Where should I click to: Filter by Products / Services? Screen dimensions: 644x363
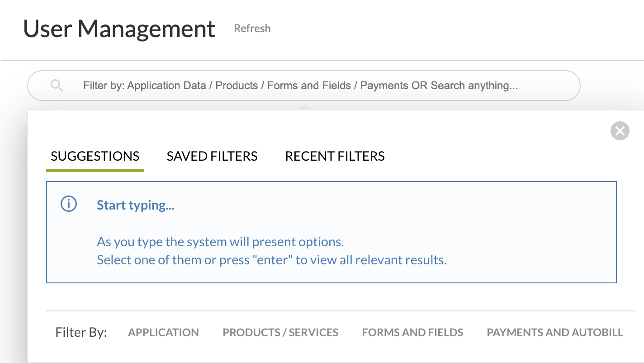280,333
